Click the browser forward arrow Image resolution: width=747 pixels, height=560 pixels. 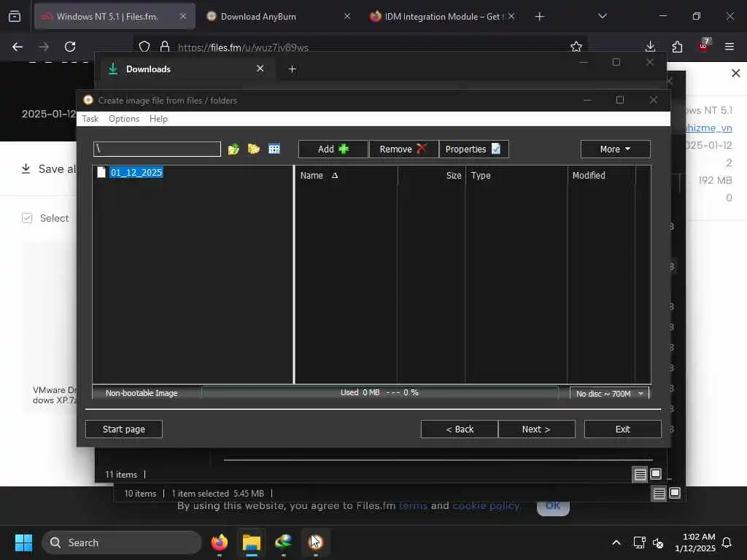44,47
